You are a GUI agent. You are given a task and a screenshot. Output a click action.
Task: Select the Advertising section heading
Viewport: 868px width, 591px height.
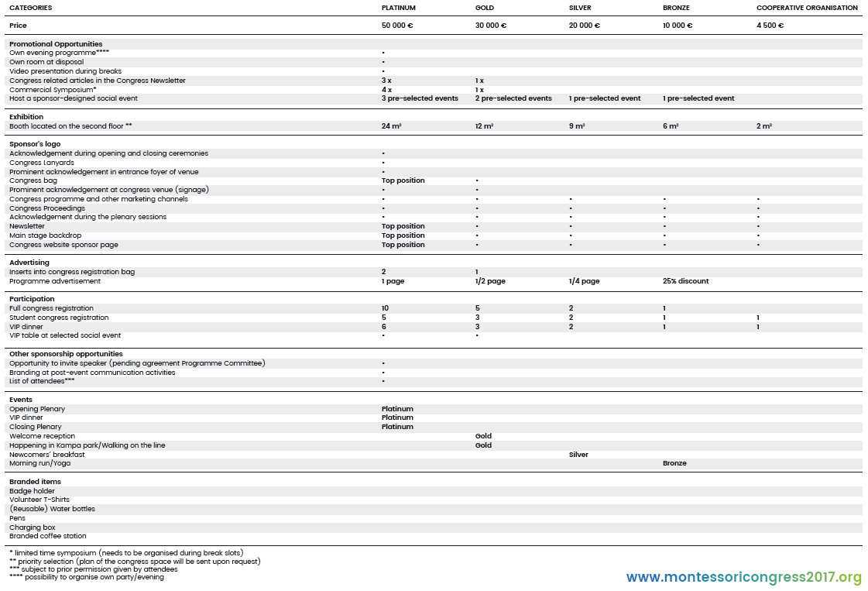coord(29,263)
